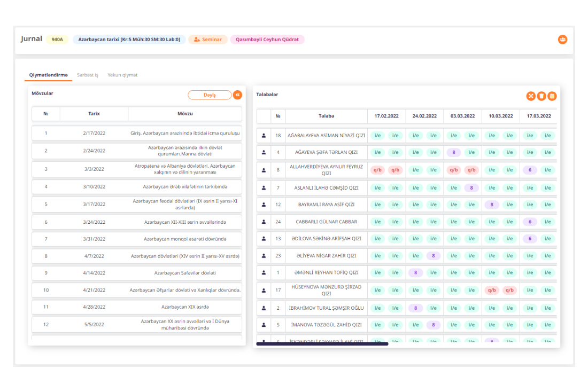Screen dimensions: 588x392
Task: Click person icon beside ƏMƏNLİ REYHAN
Action: pos(264,272)
